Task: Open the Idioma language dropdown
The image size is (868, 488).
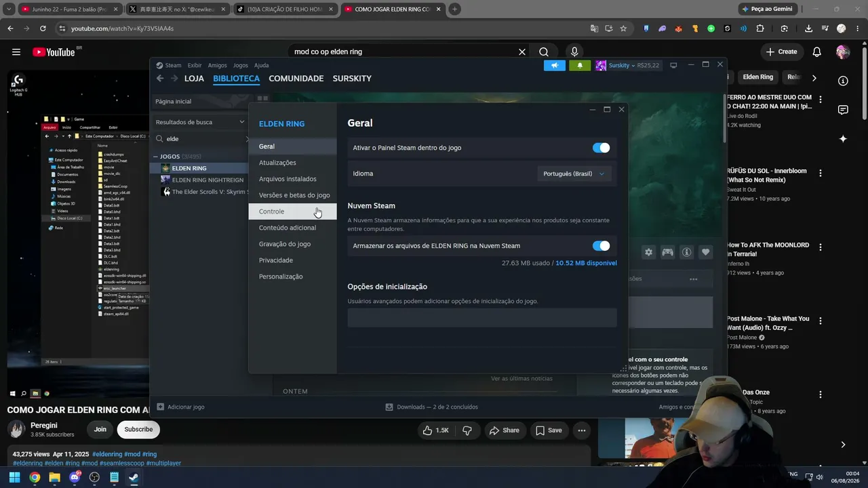Action: click(574, 174)
